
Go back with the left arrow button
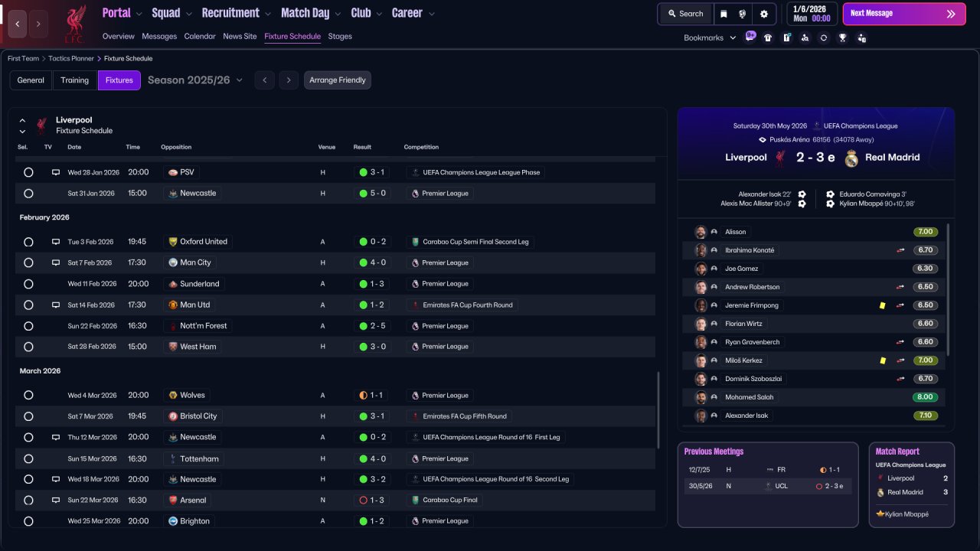[18, 24]
